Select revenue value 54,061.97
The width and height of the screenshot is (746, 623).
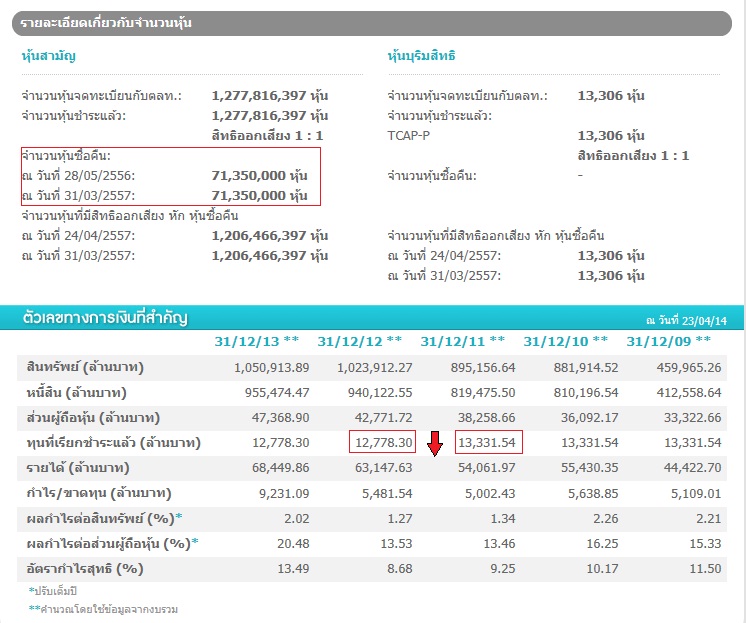point(486,468)
